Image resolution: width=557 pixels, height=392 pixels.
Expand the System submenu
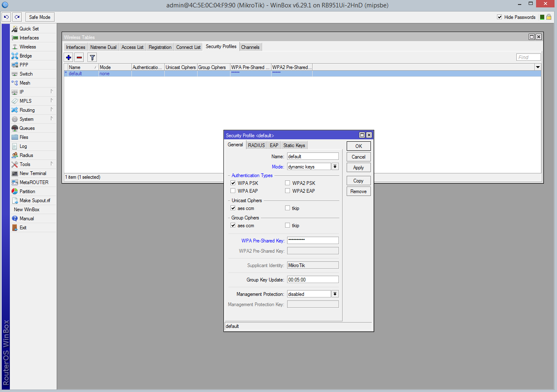tap(52, 119)
